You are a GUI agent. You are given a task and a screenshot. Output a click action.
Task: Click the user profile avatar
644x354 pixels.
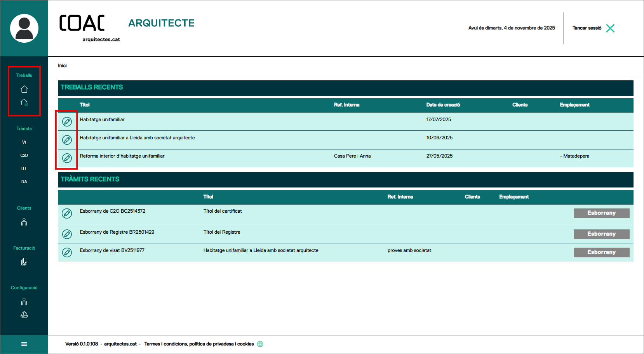[x=24, y=28]
